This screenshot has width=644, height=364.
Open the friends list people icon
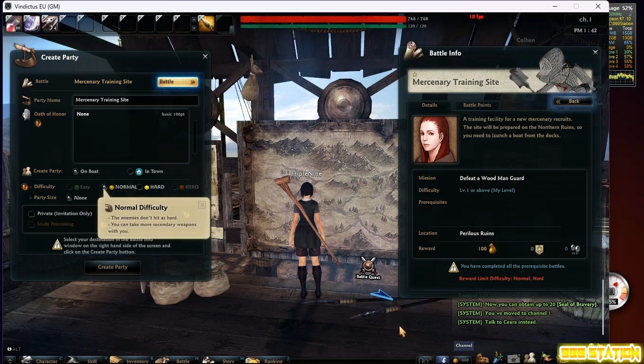(530, 358)
